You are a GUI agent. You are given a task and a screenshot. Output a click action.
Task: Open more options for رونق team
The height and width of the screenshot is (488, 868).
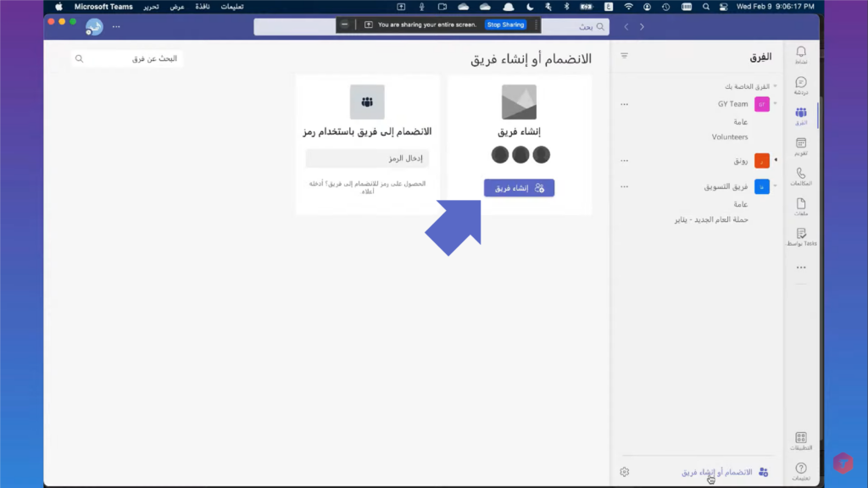pyautogui.click(x=625, y=160)
